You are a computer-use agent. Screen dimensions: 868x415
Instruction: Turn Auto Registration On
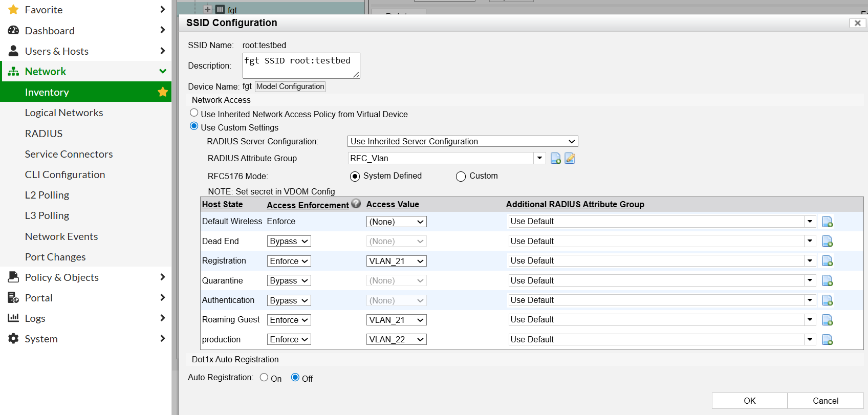[x=264, y=378]
